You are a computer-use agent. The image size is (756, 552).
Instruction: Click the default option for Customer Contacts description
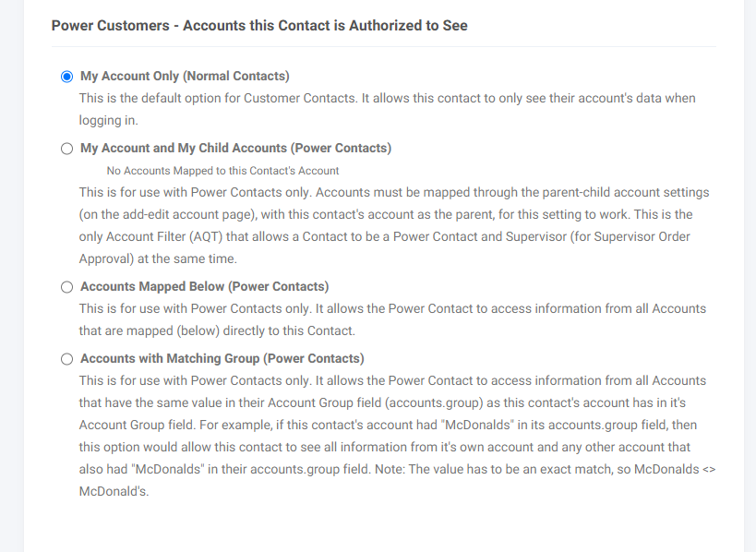[x=387, y=109]
